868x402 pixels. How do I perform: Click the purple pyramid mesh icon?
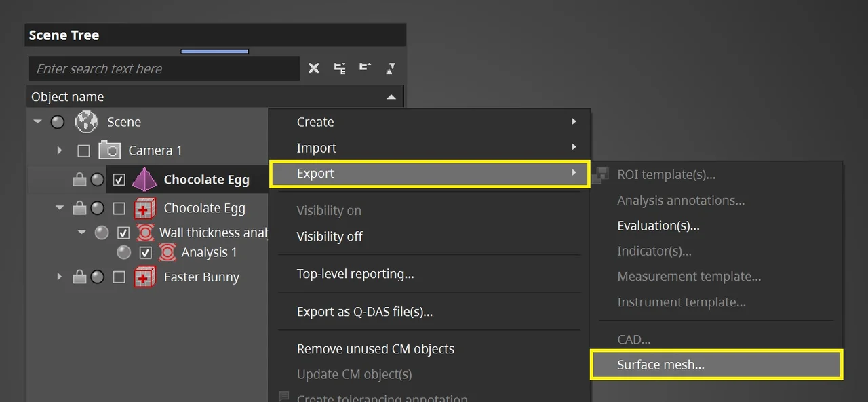click(144, 180)
